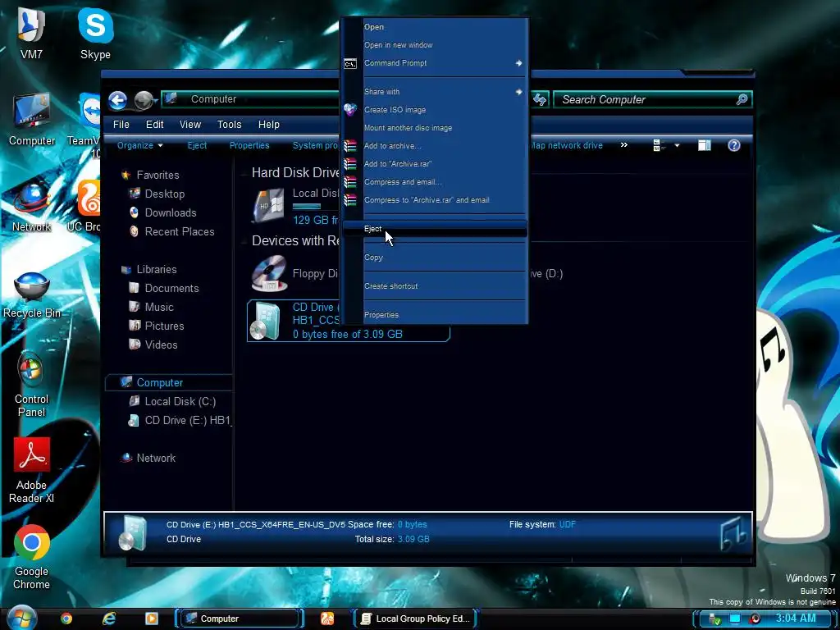Choose Open in the context menu
Screen dimensions: 840x630
click(435, 27)
